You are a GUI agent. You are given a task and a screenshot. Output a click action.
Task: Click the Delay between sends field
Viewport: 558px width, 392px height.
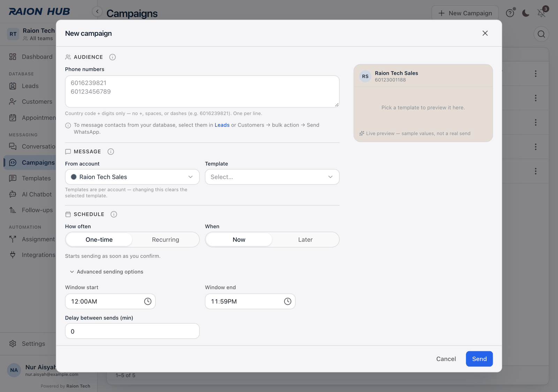[x=132, y=331]
